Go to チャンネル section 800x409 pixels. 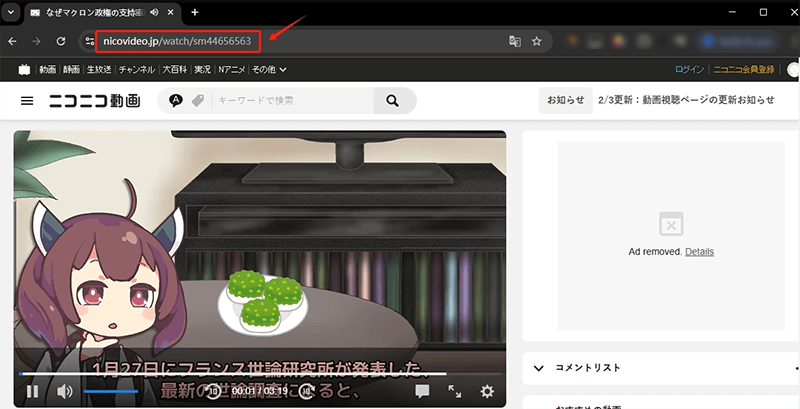[x=137, y=69]
